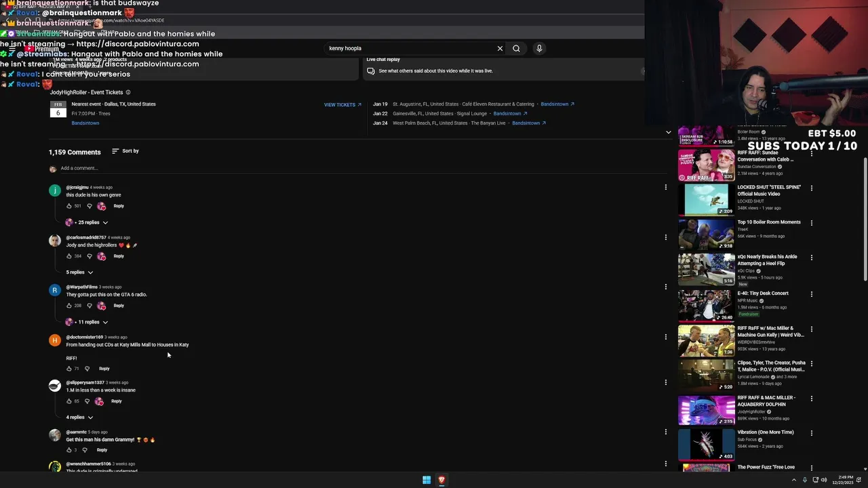Viewport: 868px width, 488px height.
Task: Click Brave browser icon in taskbar
Action: [441, 480]
